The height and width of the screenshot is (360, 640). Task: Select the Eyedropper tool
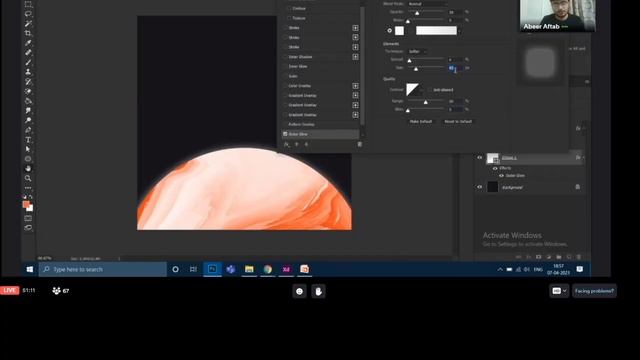(x=28, y=43)
